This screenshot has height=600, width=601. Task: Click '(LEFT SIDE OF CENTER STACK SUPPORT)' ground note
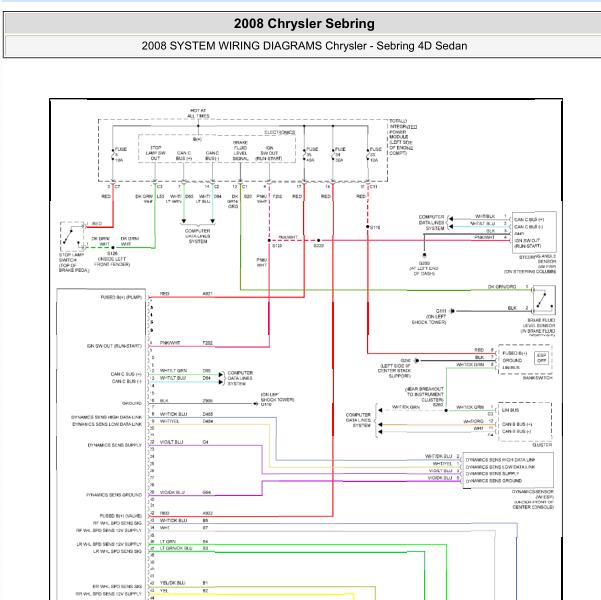tap(394, 371)
